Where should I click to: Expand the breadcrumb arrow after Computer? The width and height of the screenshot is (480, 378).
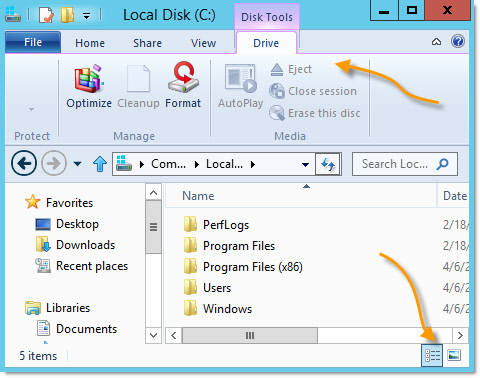[x=197, y=164]
